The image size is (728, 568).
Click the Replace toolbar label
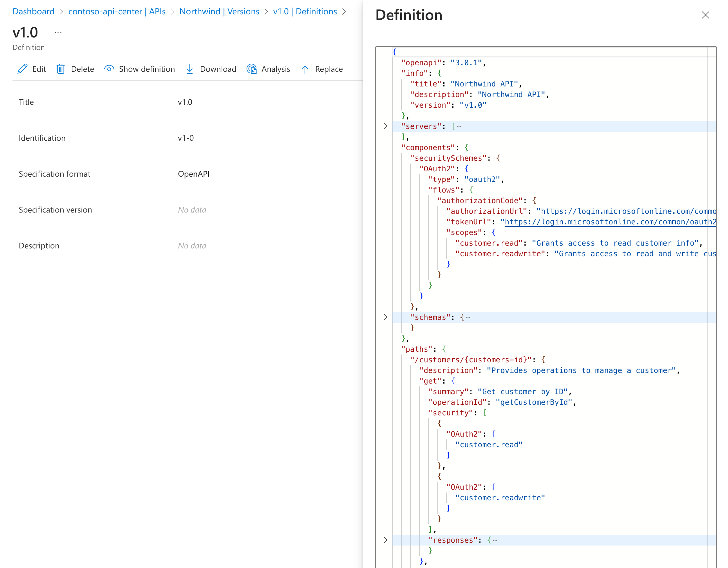[x=329, y=69]
